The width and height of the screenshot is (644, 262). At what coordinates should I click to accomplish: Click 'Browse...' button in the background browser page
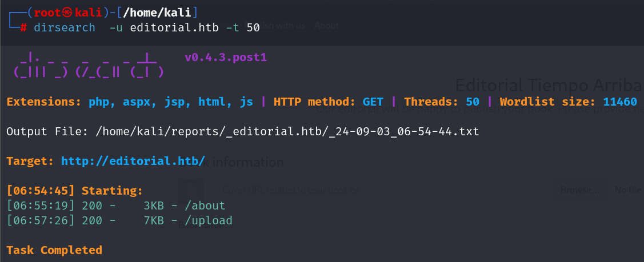click(580, 190)
